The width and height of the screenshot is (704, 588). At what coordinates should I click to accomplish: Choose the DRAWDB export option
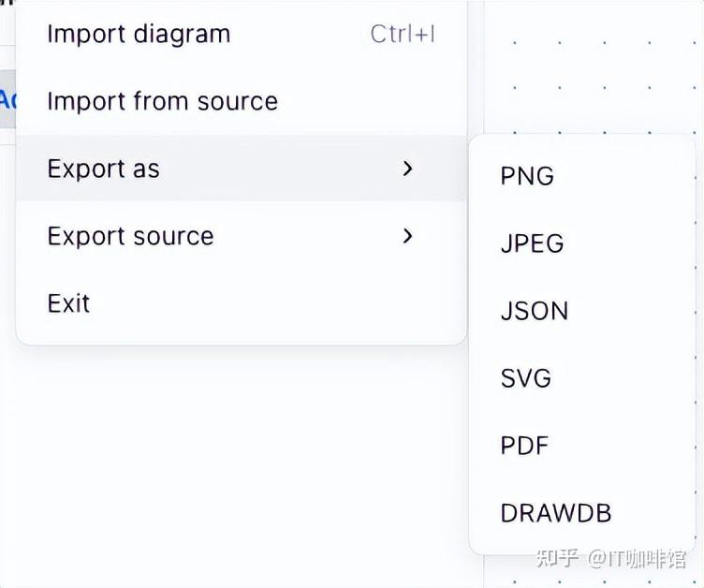[x=555, y=513]
